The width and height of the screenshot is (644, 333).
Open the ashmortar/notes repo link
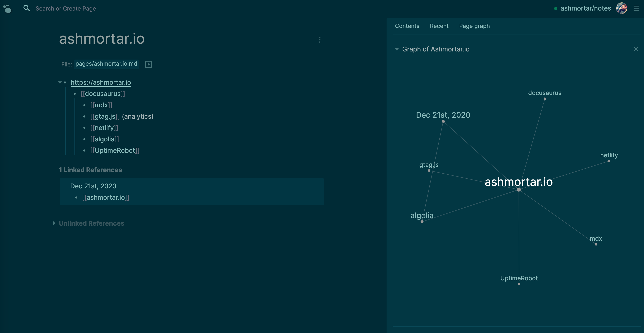pos(586,8)
